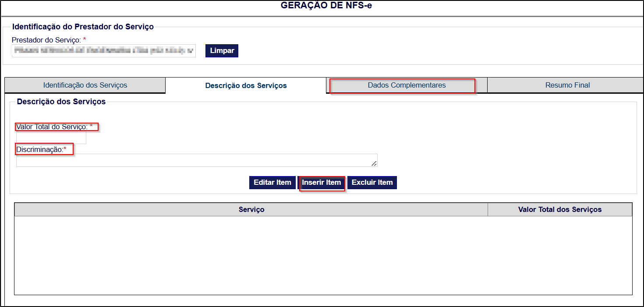Click Inserir Item to add the service
This screenshot has width=644, height=307.
(321, 182)
